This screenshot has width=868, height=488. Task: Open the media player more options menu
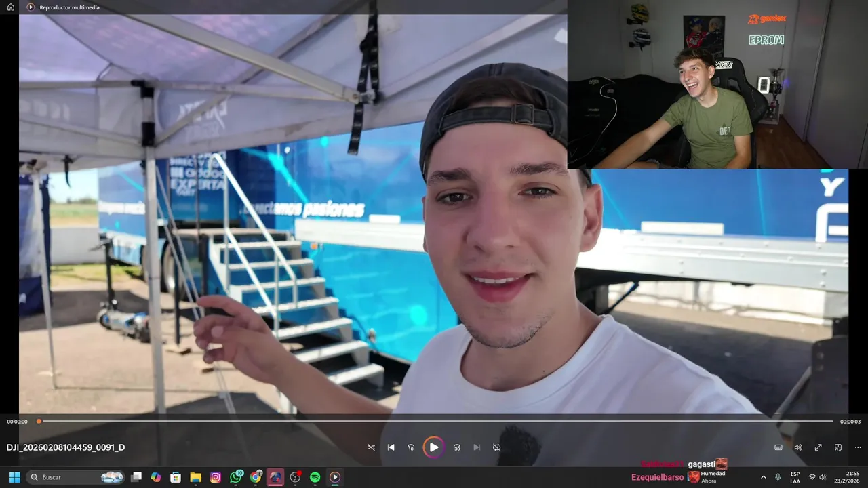(x=858, y=447)
